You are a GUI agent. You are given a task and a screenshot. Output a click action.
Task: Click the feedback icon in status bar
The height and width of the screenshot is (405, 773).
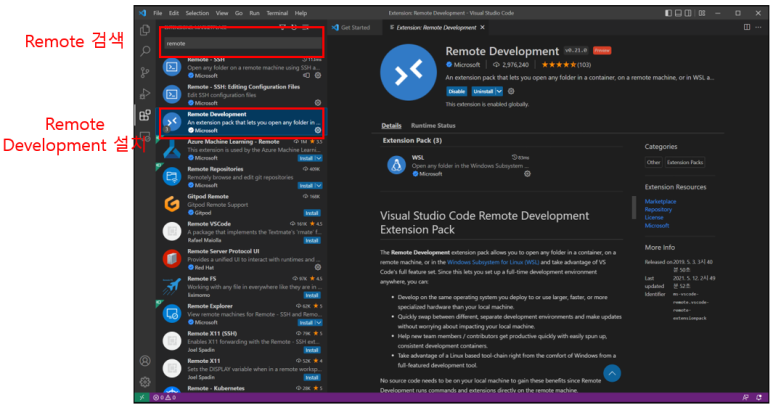(745, 397)
